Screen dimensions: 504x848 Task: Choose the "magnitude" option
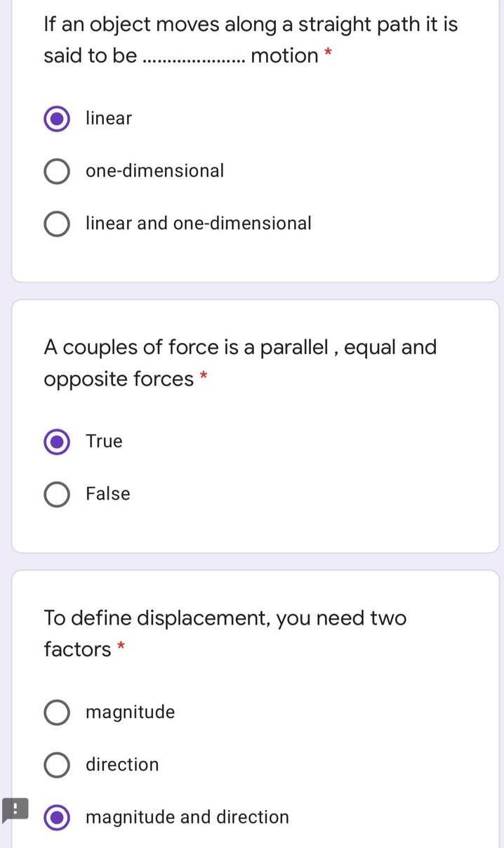click(x=57, y=712)
